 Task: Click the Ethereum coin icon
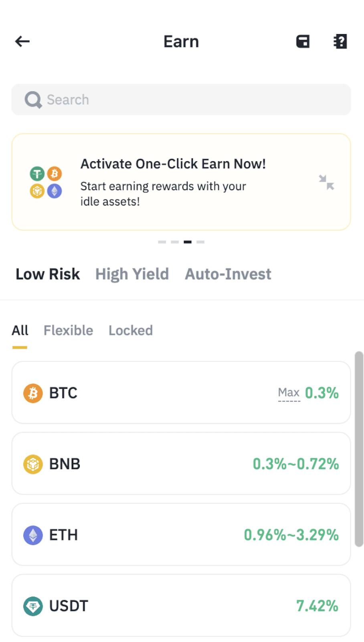33,535
